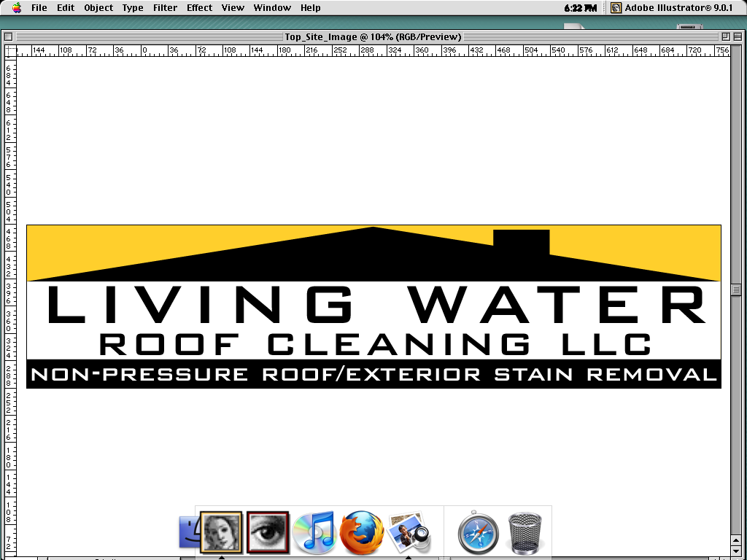Launch Firefox from the dock
This screenshot has width=747, height=560.
[x=362, y=532]
